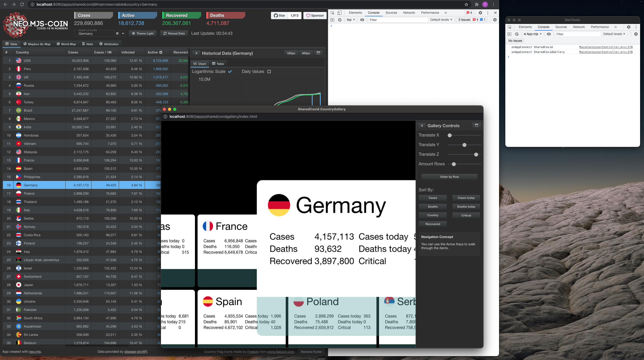Open settings gear in docked DevTools

point(480,13)
